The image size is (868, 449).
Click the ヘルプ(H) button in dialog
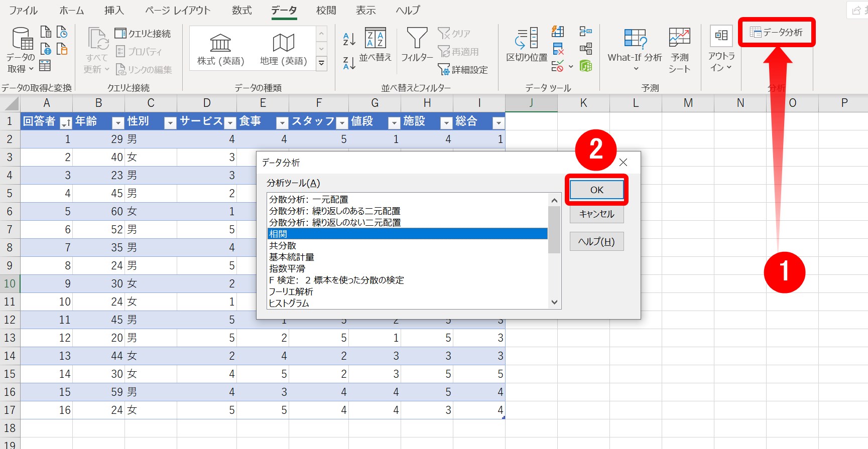coord(597,241)
